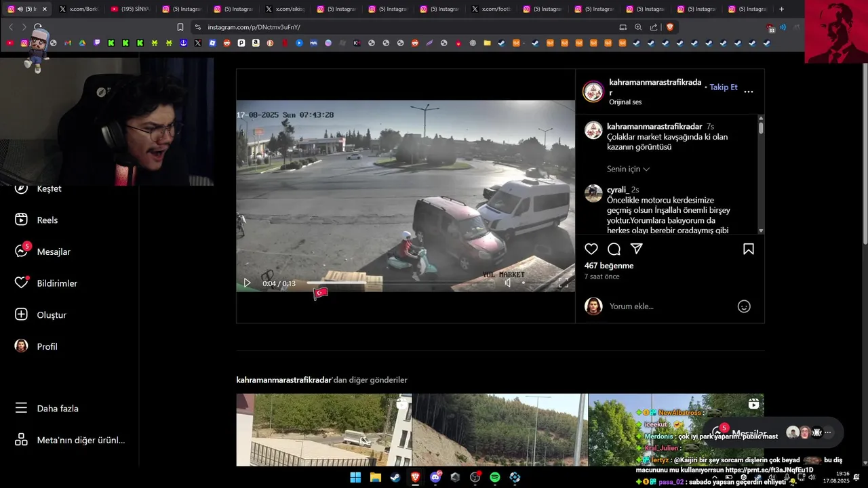
Task: View who liked via 467 beğenme
Action: [x=609, y=266]
